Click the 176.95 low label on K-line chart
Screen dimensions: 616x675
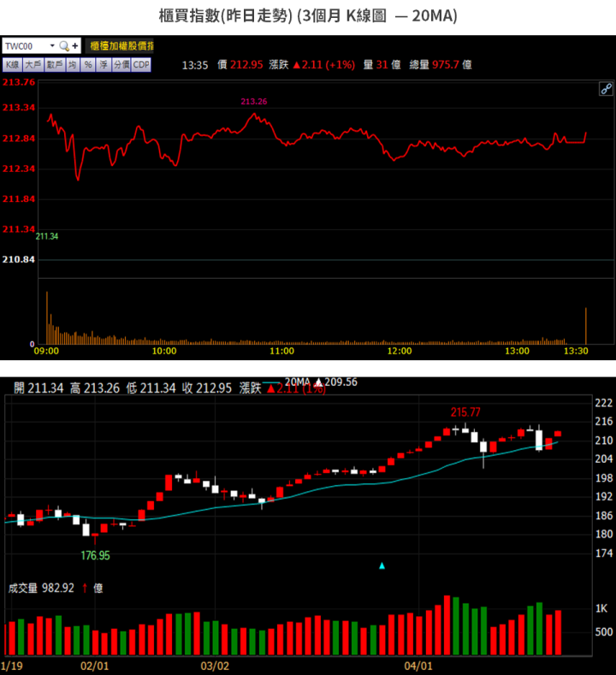(96, 556)
